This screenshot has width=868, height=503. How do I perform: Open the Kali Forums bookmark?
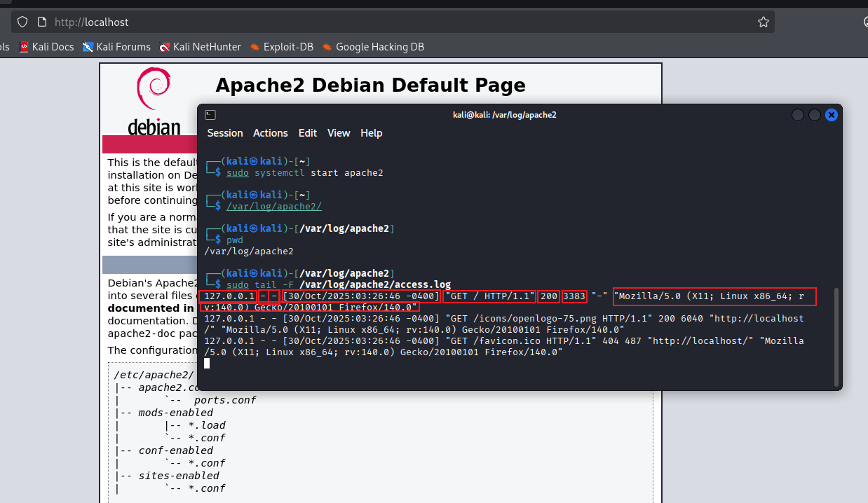(116, 47)
